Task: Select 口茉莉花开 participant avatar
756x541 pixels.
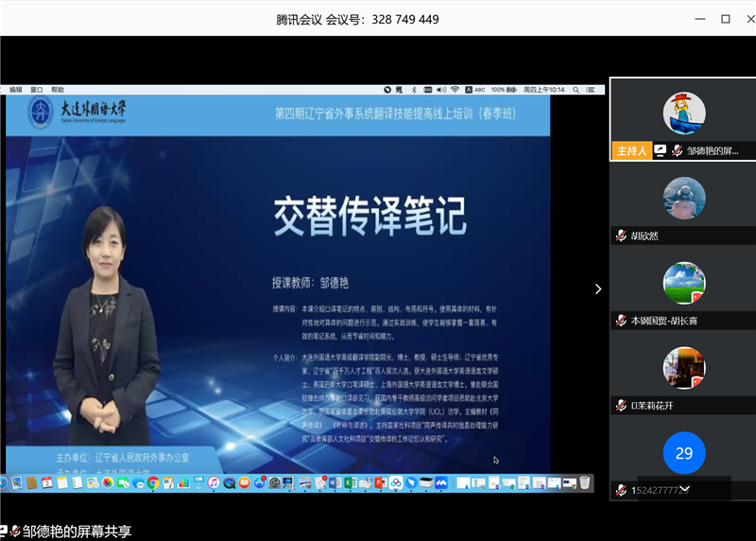Action: pyautogui.click(x=683, y=368)
